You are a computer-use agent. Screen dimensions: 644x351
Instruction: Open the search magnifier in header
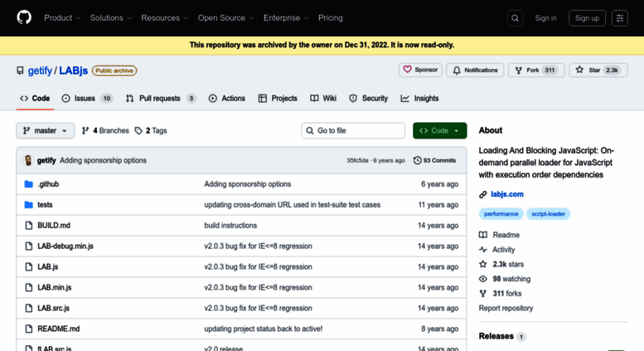pos(515,18)
